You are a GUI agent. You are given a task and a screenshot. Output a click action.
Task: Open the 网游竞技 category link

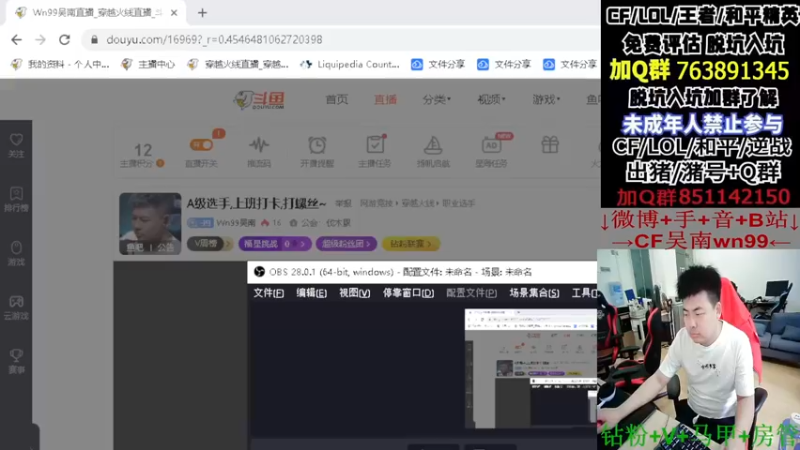pyautogui.click(x=376, y=204)
